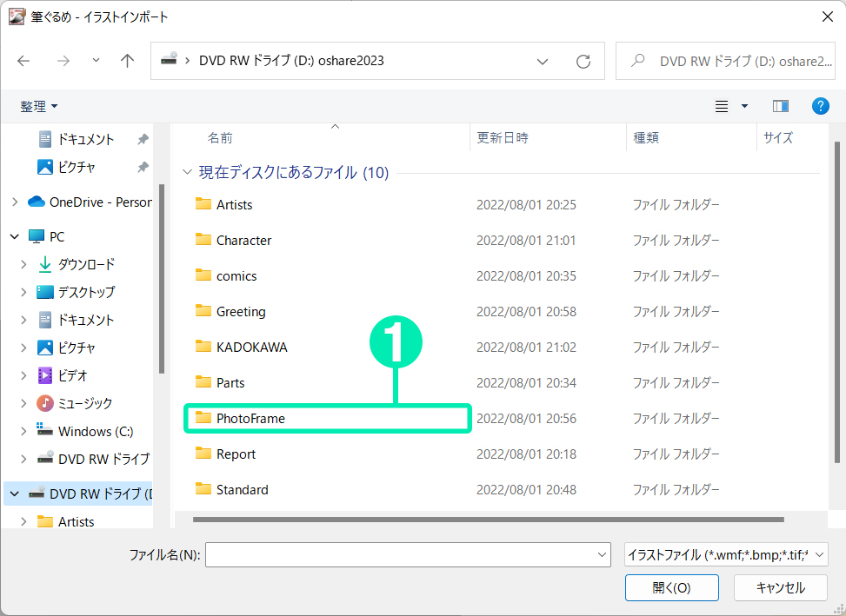Click the horizontal scrollbar in file list
Image resolution: width=846 pixels, height=616 pixels.
(x=487, y=520)
